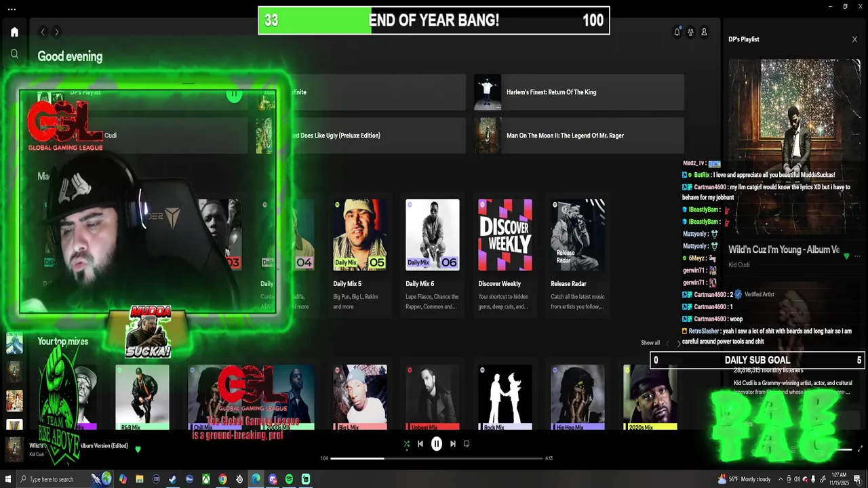Open more options beside the song heart
Image resolution: width=868 pixels, height=488 pixels.
858,256
